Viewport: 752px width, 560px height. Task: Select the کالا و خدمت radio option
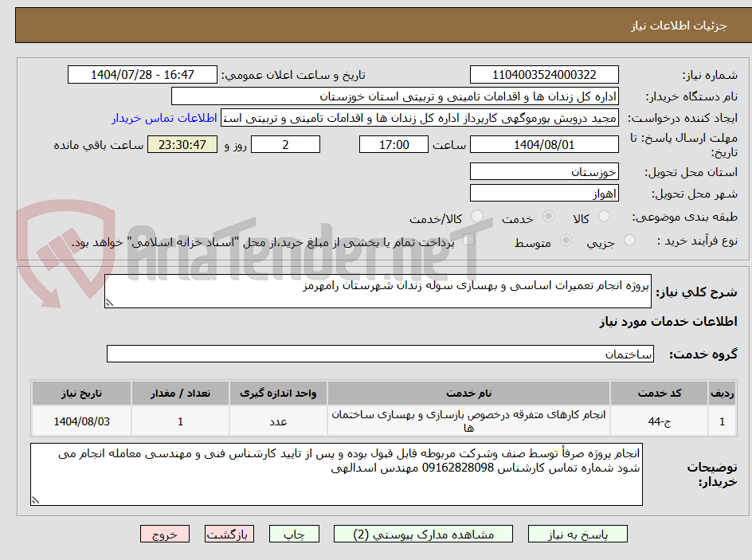pyautogui.click(x=477, y=216)
